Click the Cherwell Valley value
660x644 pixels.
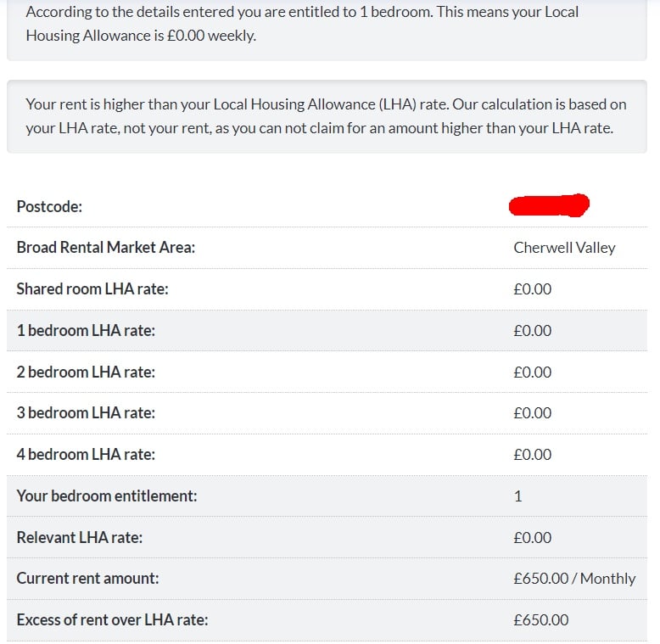click(x=564, y=248)
